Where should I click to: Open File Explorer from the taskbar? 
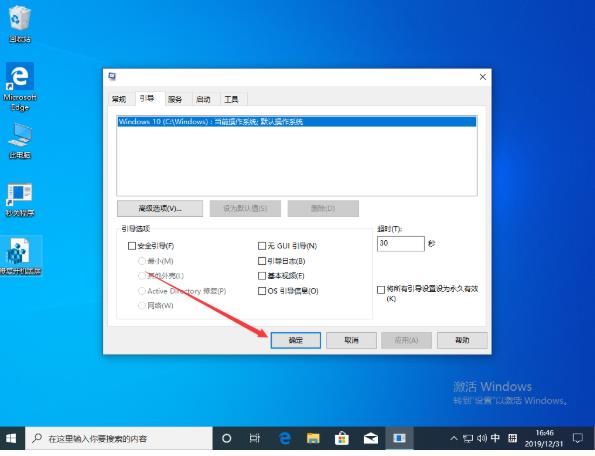pos(313,439)
